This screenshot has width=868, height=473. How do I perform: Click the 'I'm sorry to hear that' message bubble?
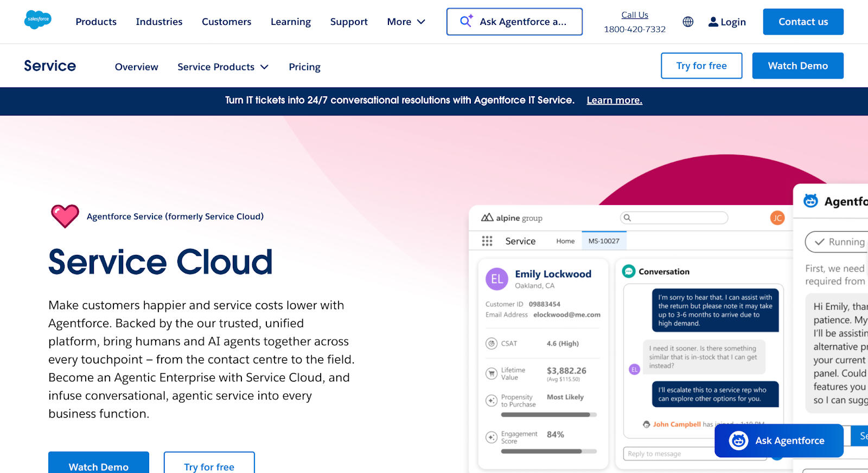pos(715,310)
